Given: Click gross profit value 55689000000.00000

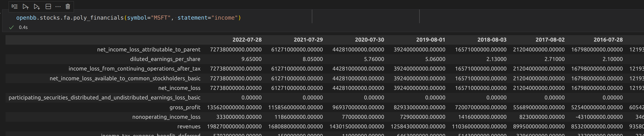Looking at the screenshot, I should [x=539, y=108].
